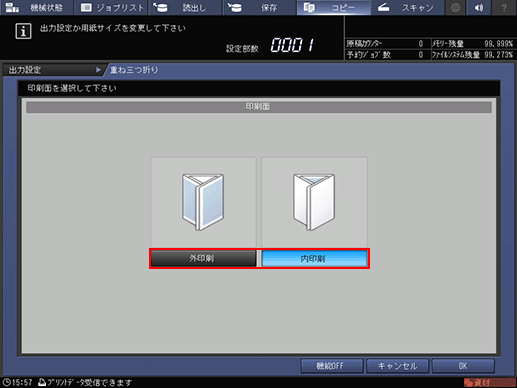Screen dimensions: 517x388
Task: Click the 設定部数 copy count 0001
Action: pos(292,45)
